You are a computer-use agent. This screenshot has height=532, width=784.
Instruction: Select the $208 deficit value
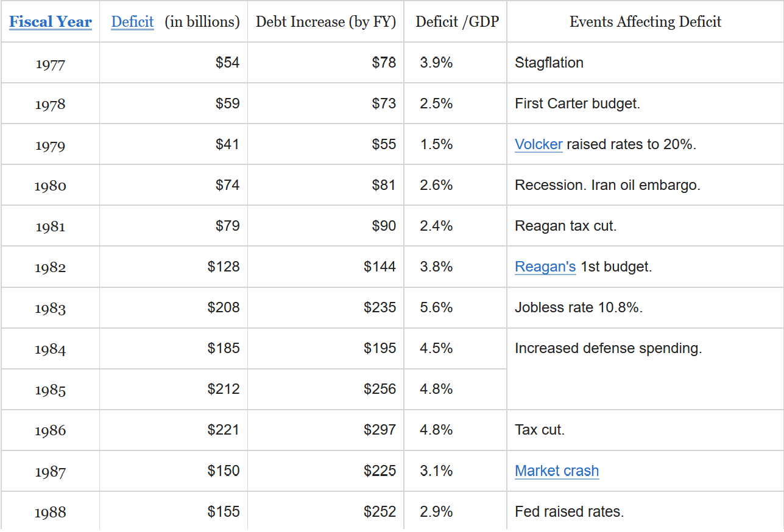(224, 307)
